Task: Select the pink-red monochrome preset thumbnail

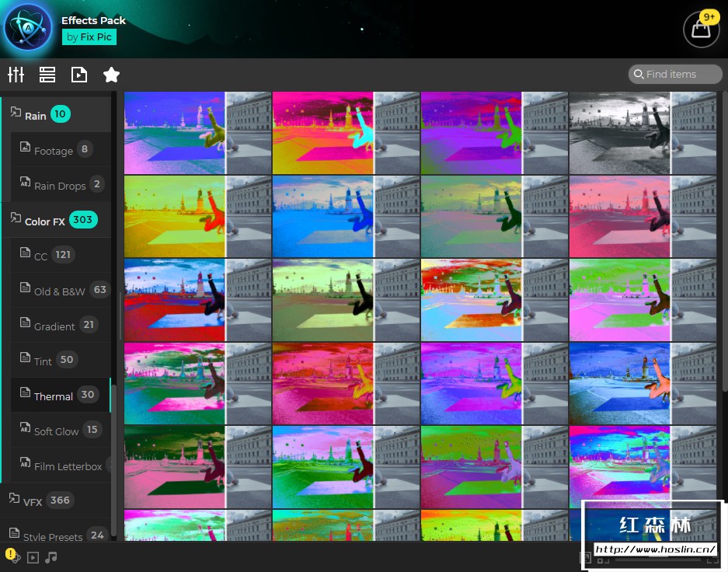Action: (643, 216)
